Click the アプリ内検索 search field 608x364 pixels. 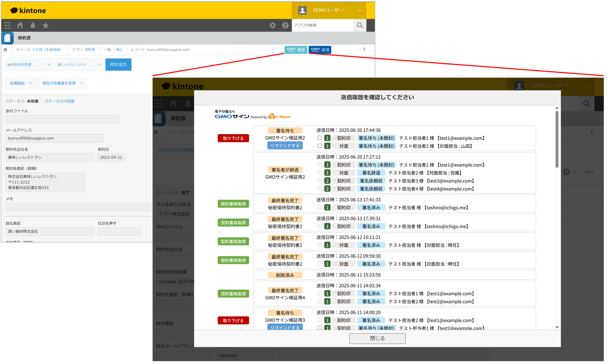pyautogui.click(x=323, y=25)
